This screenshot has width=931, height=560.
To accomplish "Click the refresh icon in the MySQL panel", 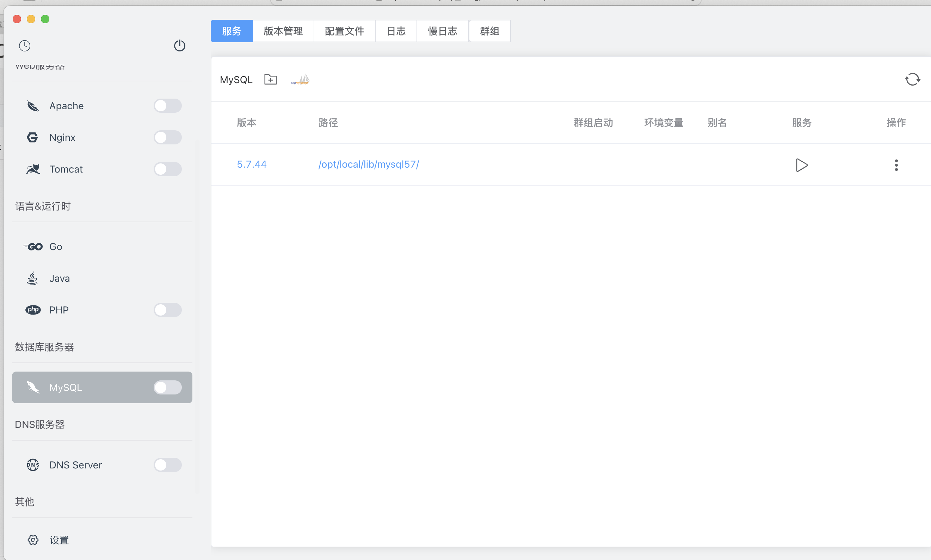I will 912,80.
